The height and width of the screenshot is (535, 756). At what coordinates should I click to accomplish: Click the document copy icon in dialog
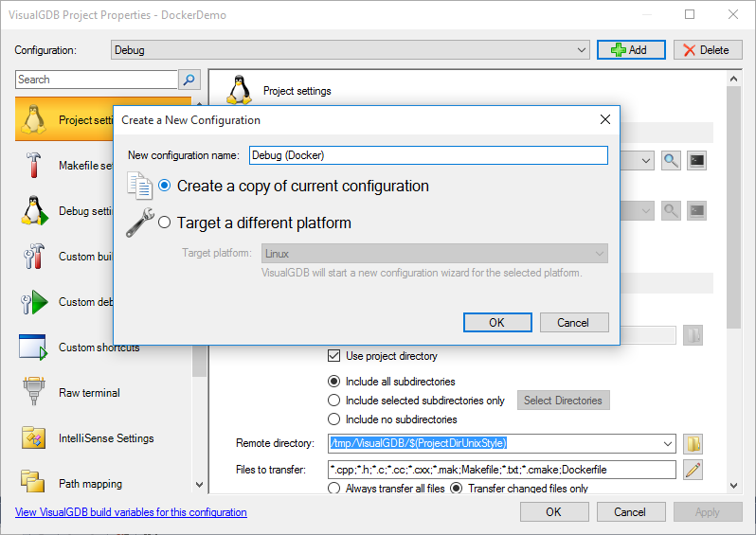[140, 186]
